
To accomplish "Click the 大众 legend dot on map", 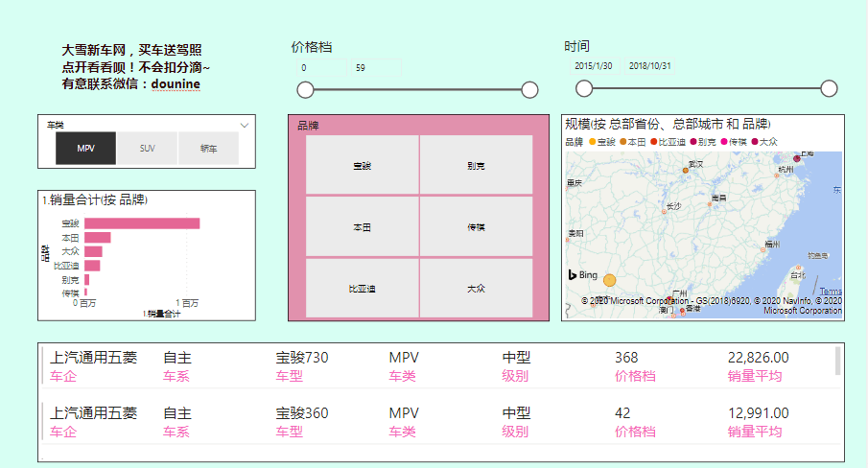I will tap(754, 142).
